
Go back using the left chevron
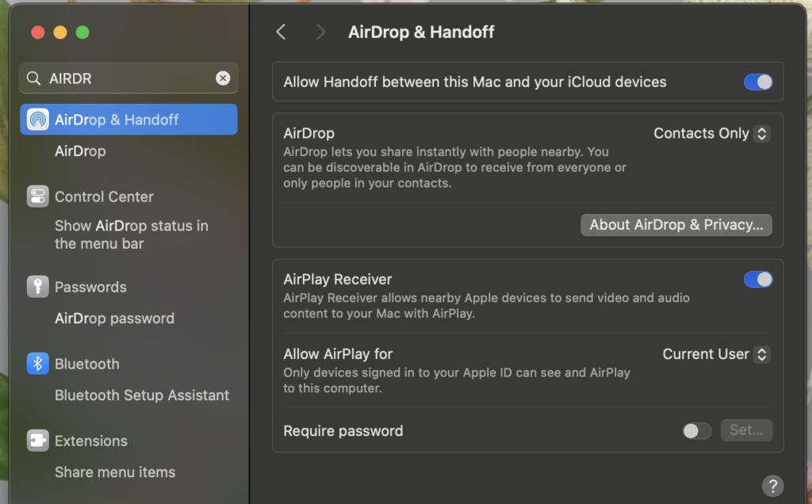[x=281, y=32]
